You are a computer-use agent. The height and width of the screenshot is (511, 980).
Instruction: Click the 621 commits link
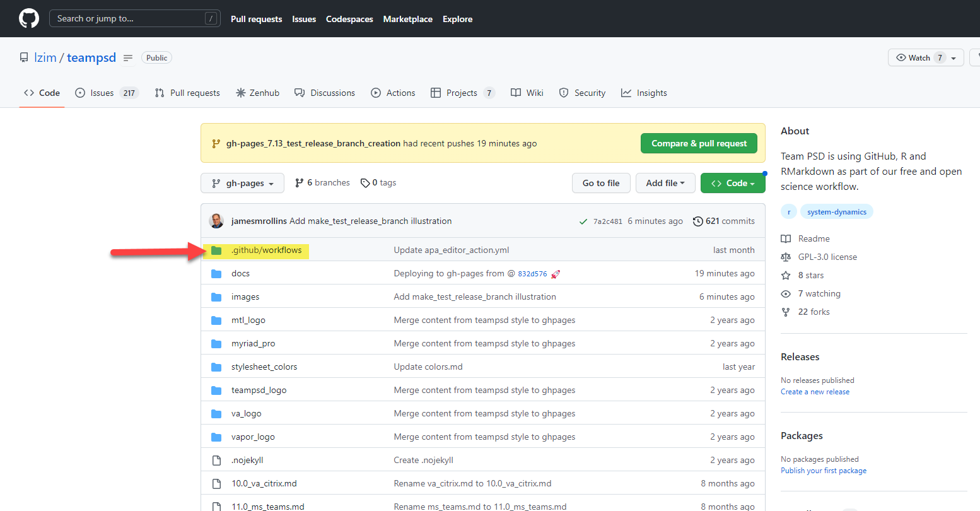[724, 221]
